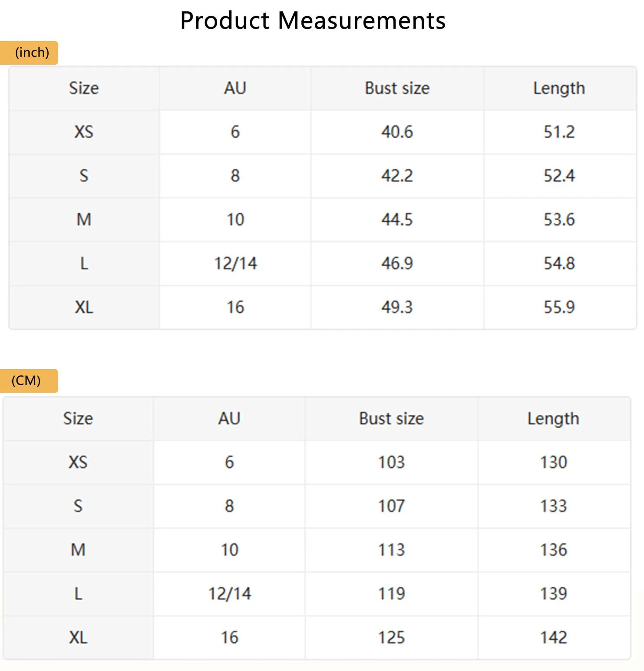The image size is (644, 671).
Task: Select length value 136 in the CM table
Action: click(x=553, y=550)
